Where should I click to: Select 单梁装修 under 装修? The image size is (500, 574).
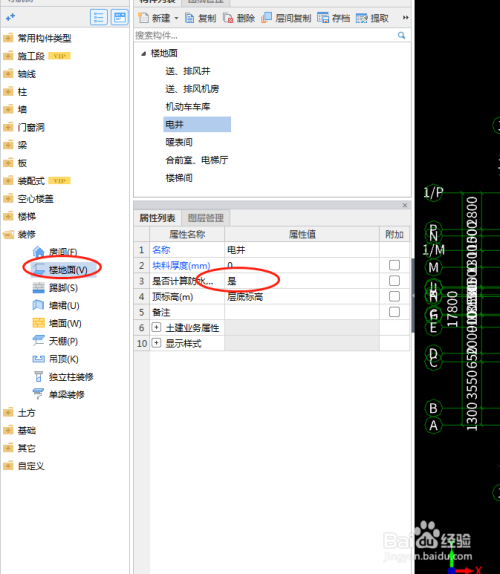click(x=59, y=395)
